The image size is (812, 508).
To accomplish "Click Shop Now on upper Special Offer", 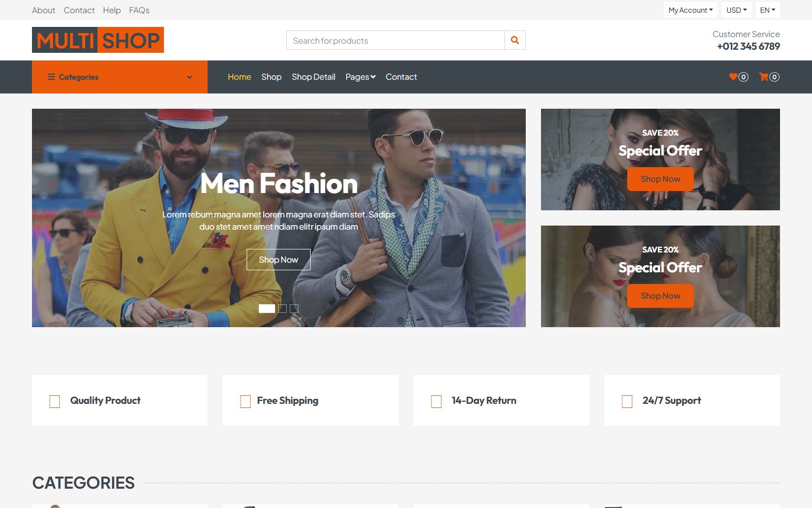I will point(660,179).
